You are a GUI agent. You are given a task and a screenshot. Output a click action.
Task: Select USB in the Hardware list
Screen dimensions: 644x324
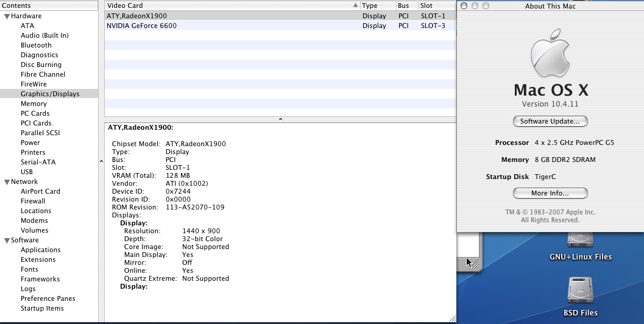click(x=27, y=172)
